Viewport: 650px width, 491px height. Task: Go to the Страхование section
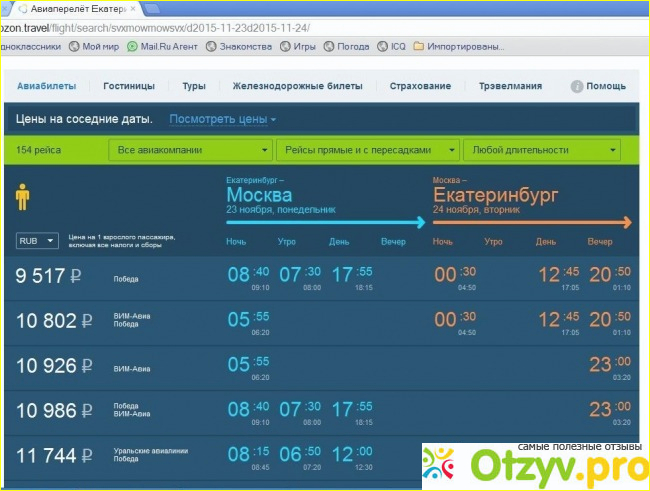click(x=420, y=87)
